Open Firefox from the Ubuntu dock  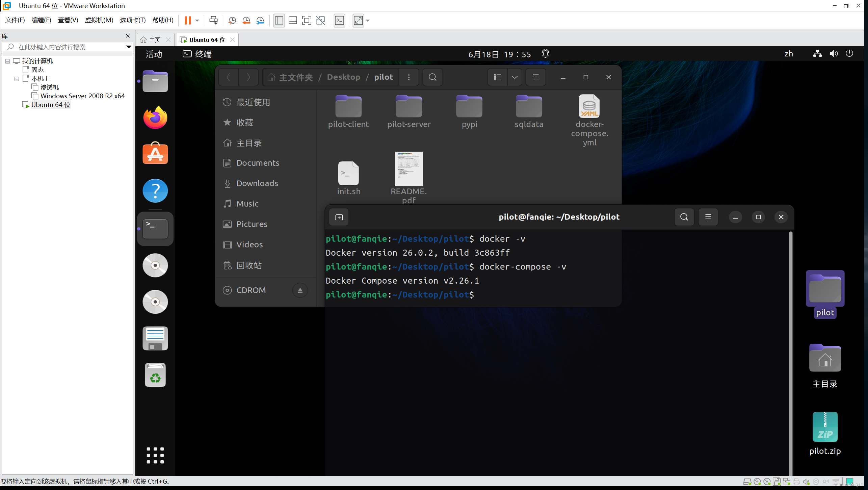pyautogui.click(x=155, y=118)
